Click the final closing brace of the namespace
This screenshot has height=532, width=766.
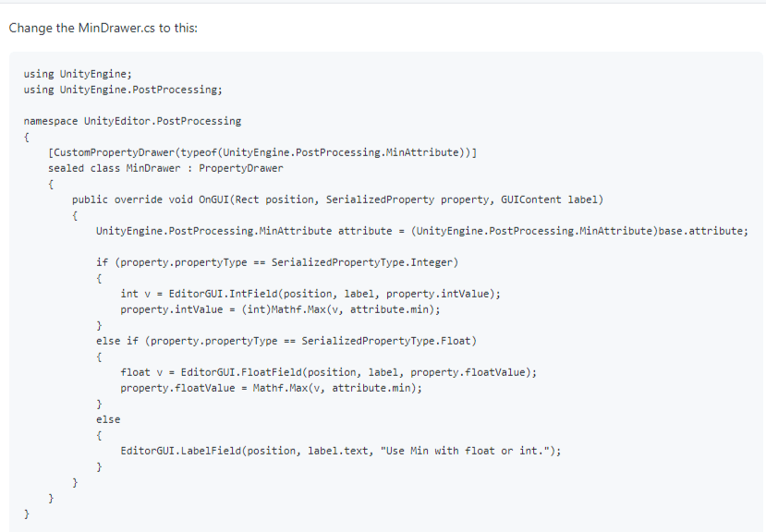pyautogui.click(x=27, y=514)
